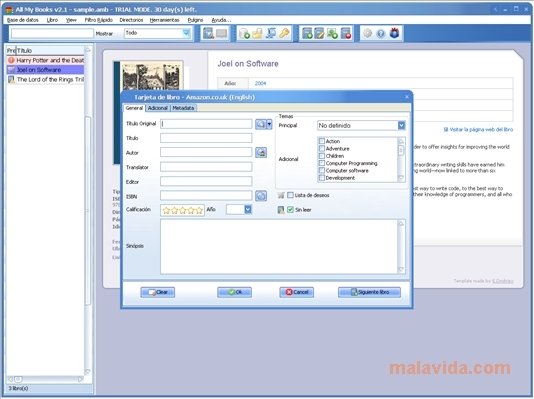Click the gray monitor view toolbar icon
This screenshot has width=534, height=399.
point(221,33)
